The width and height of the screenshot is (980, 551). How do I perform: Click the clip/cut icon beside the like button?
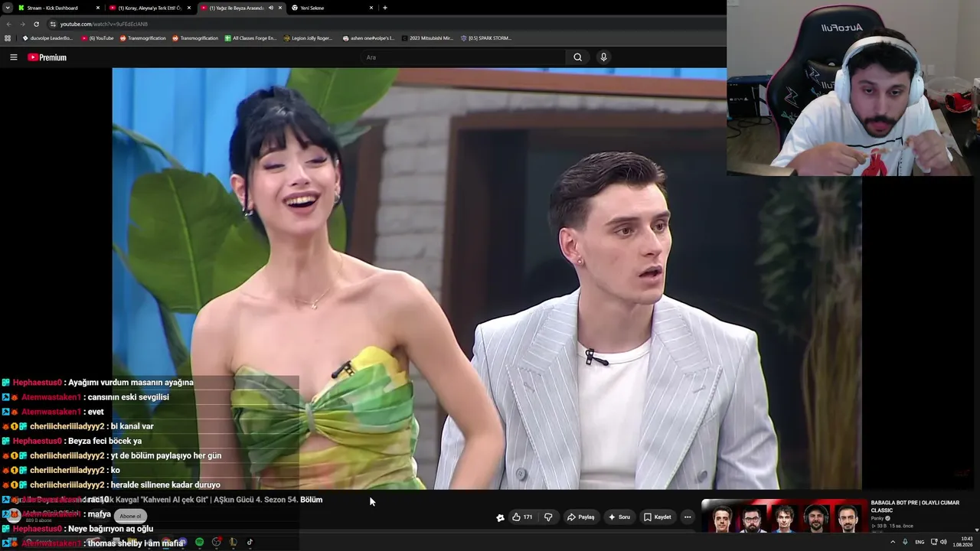pyautogui.click(x=500, y=517)
